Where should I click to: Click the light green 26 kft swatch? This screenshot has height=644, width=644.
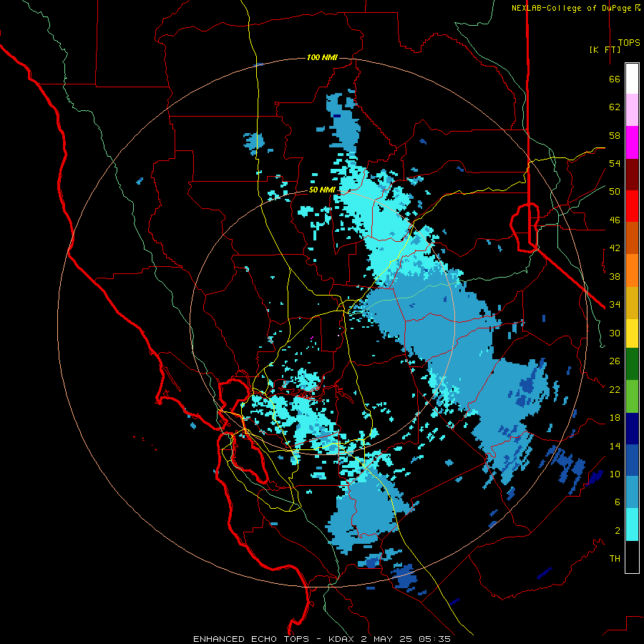[632, 396]
